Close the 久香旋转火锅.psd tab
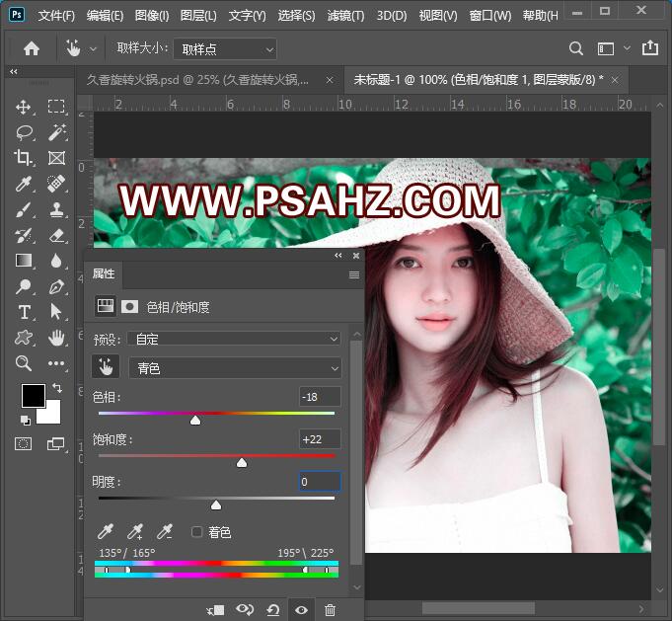Screen dimensions: 672x621 coord(330,80)
